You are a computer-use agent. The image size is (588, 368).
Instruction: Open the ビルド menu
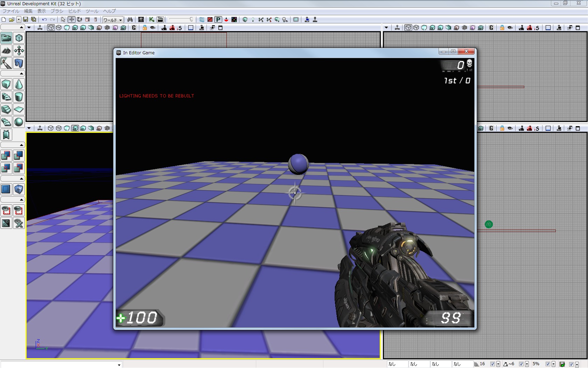click(75, 11)
